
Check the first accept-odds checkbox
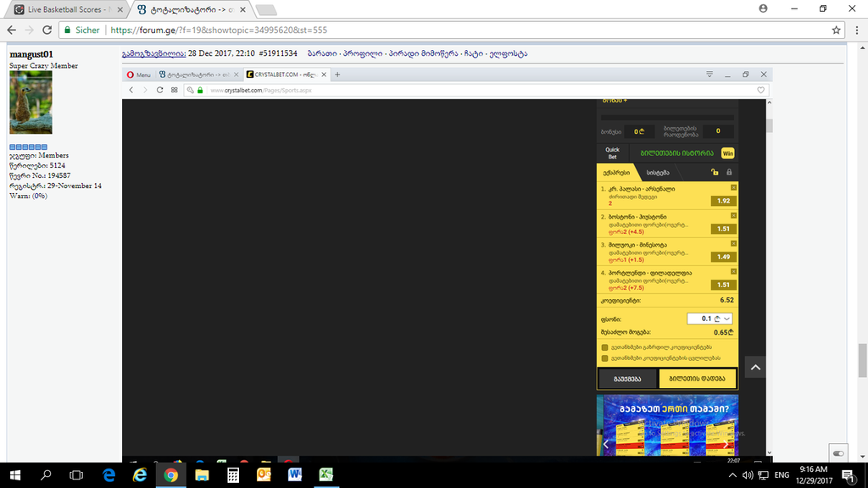(604, 347)
